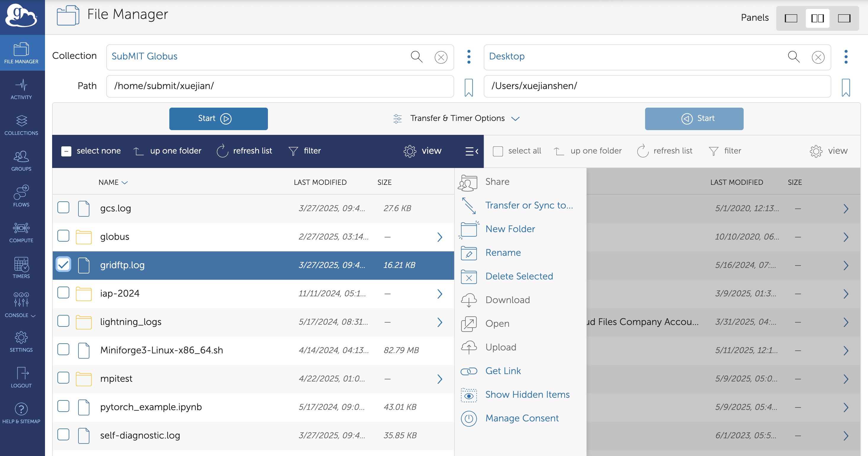Go to Collections in the sidebar
Viewport: 868px width, 456px height.
[21, 125]
